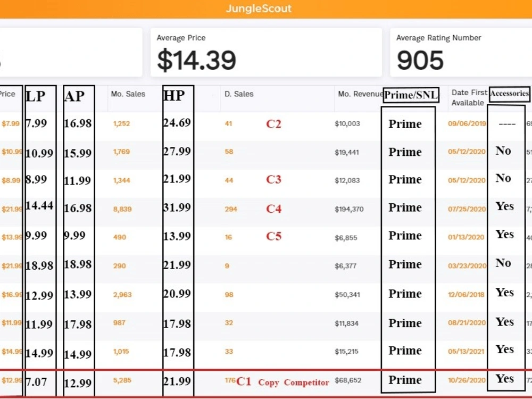The height and width of the screenshot is (399, 532).
Task: Click the Accessories header box
Action: 510,94
